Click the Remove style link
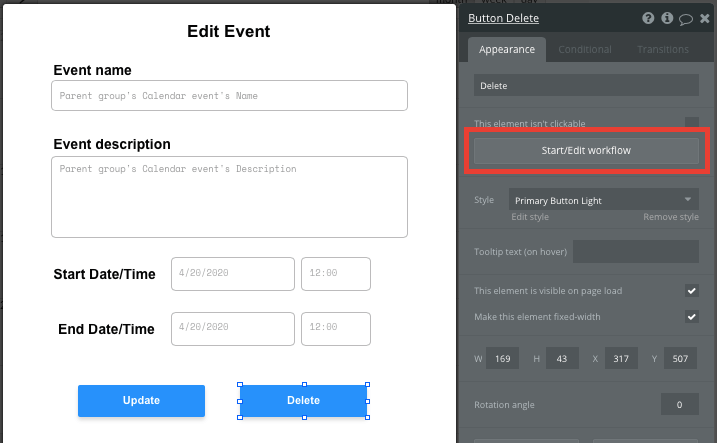The image size is (717, 443). pyautogui.click(x=671, y=217)
